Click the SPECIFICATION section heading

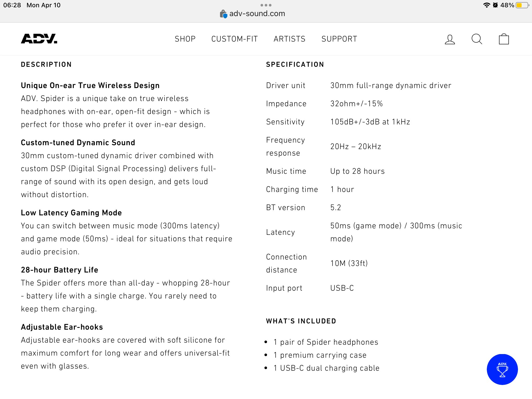295,64
